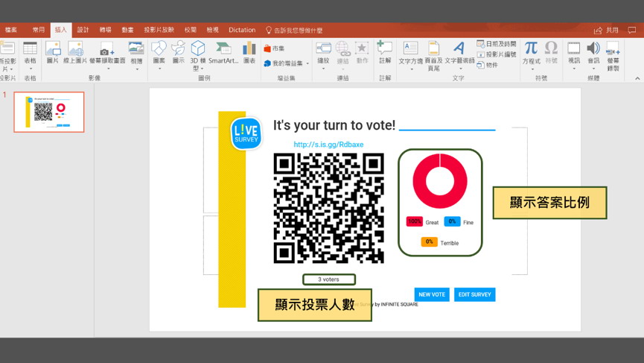Switch to the 設計 (Design) tab
The image size is (644, 363).
83,30
